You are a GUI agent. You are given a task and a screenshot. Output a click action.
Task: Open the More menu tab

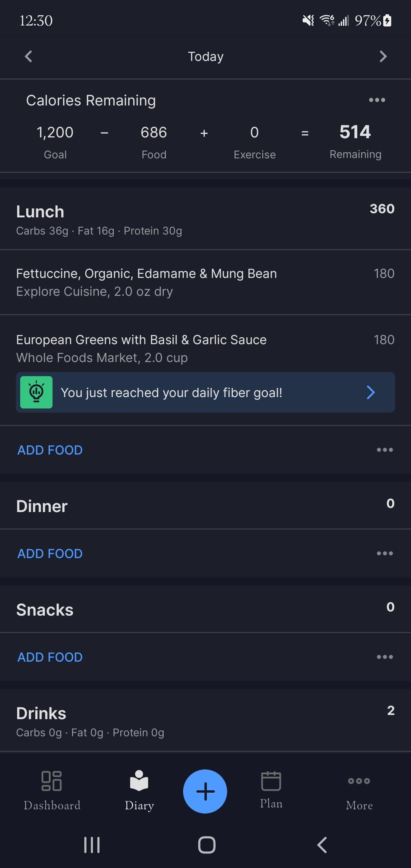click(359, 790)
